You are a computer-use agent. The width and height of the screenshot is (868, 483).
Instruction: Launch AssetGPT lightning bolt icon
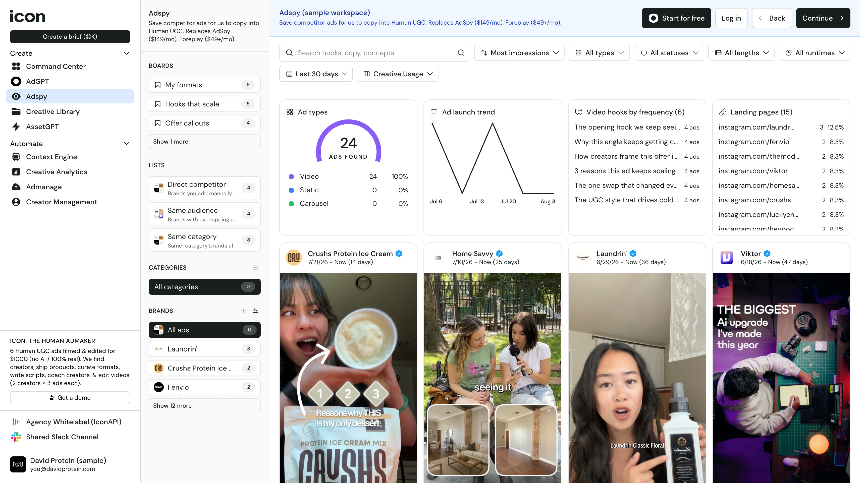click(16, 127)
